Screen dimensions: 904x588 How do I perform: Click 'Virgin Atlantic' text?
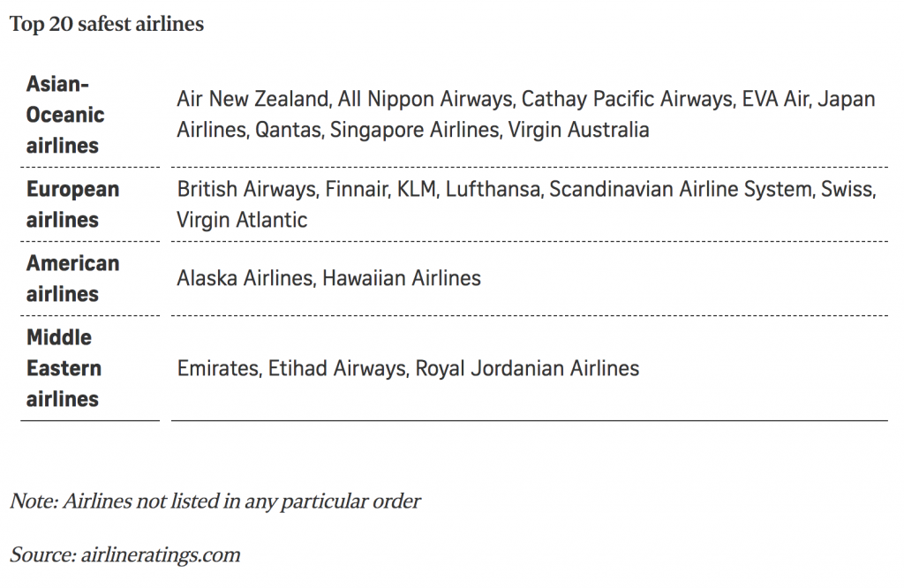click(242, 220)
